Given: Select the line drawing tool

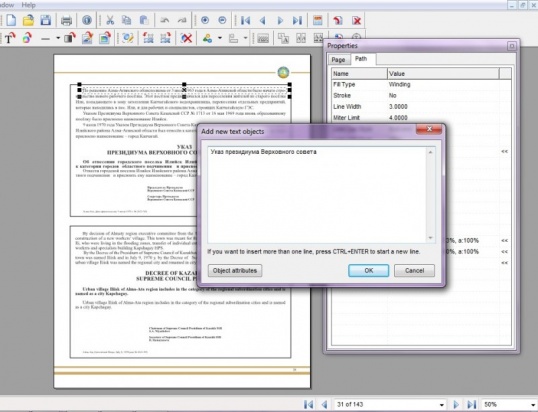Looking at the screenshot, I should coord(45,38).
